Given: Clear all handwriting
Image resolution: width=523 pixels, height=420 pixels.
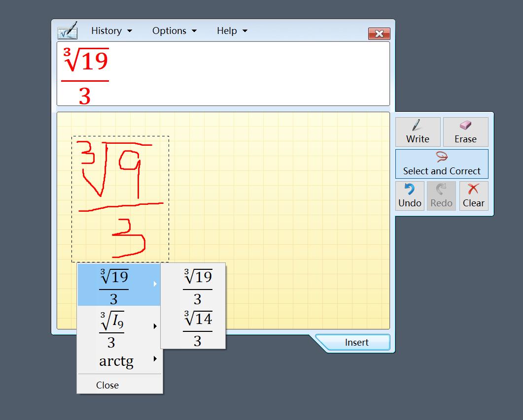Looking at the screenshot, I should pos(473,196).
